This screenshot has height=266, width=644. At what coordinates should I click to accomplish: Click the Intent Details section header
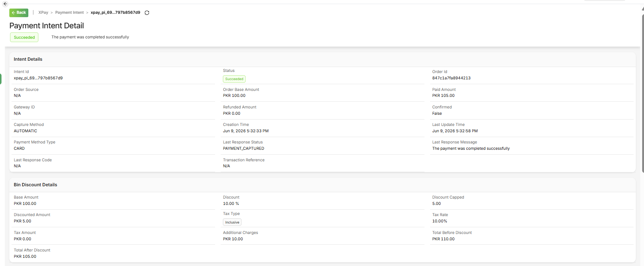click(x=28, y=59)
